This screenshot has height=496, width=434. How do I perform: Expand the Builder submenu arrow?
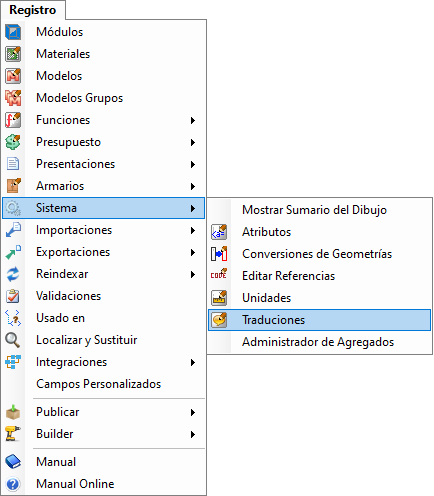[x=193, y=434]
